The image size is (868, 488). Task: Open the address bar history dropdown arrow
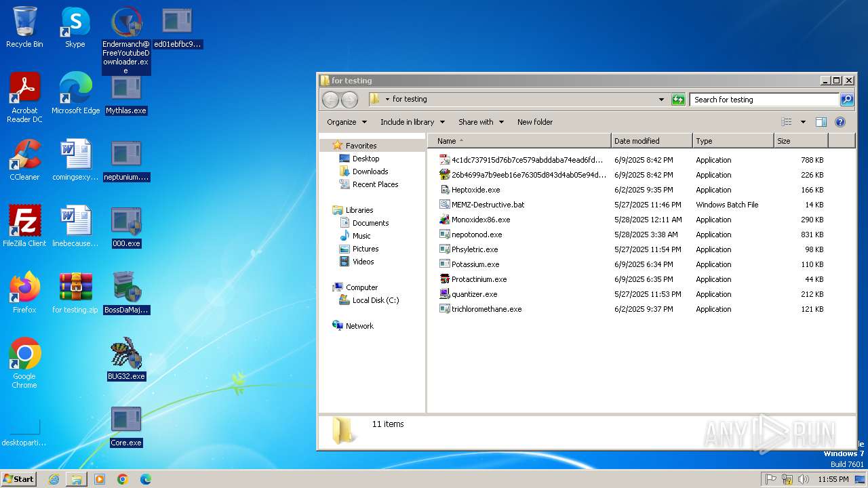click(662, 100)
